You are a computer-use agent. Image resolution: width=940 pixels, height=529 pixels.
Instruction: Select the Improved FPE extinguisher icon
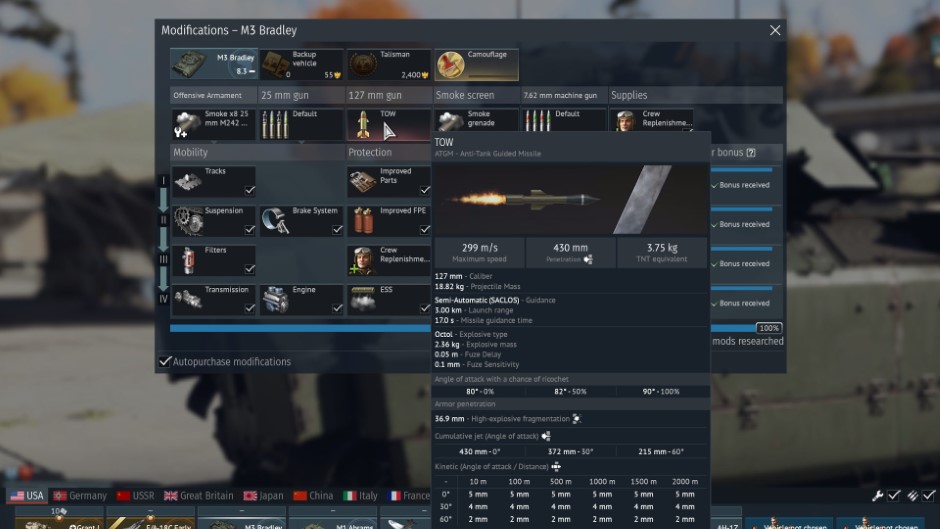coord(362,221)
